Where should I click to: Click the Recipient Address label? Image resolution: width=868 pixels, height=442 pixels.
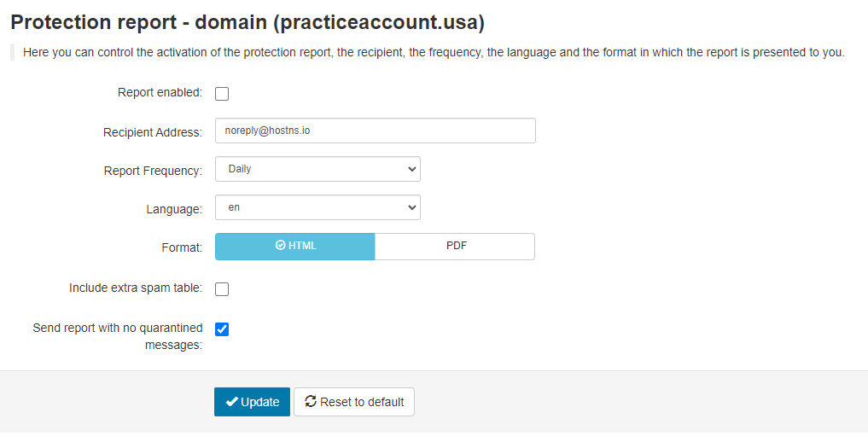(153, 132)
